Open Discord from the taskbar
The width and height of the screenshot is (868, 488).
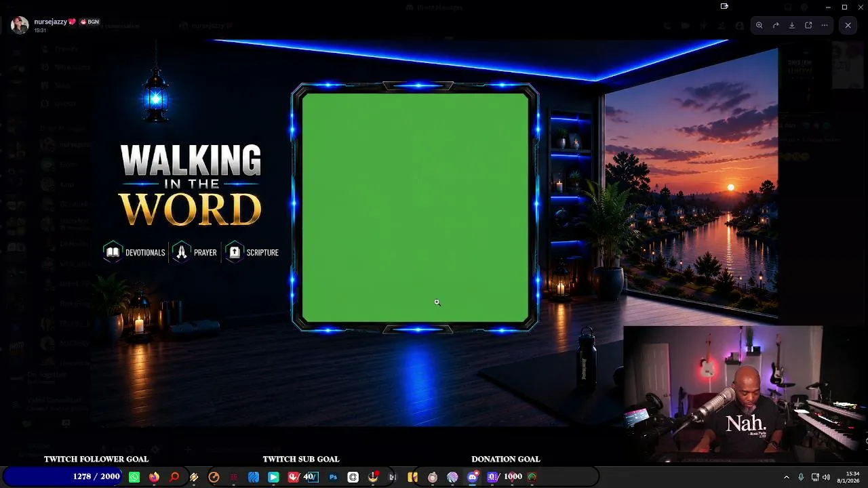point(473,477)
